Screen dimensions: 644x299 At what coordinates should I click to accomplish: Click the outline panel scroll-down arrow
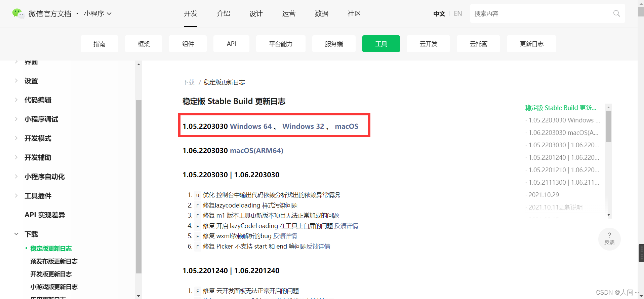[x=608, y=215]
